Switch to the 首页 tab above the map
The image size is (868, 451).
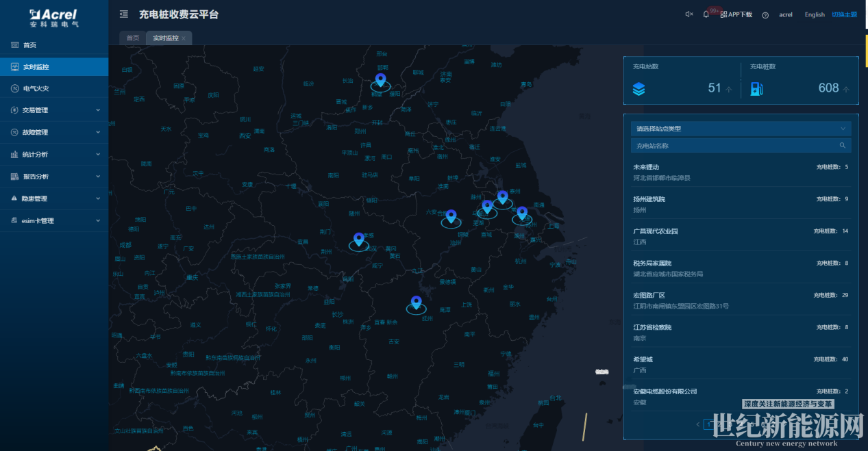pos(132,38)
